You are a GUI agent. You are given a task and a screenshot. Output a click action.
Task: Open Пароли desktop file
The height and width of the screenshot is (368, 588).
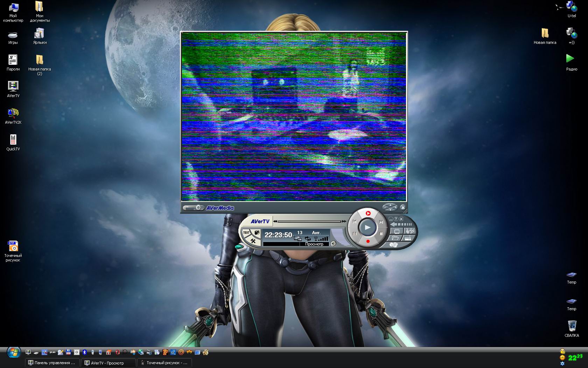click(13, 62)
